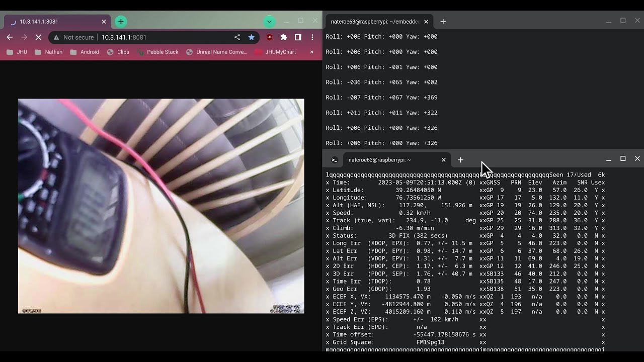Close the 10.3.141.1:8081 browser tab

[x=104, y=22]
